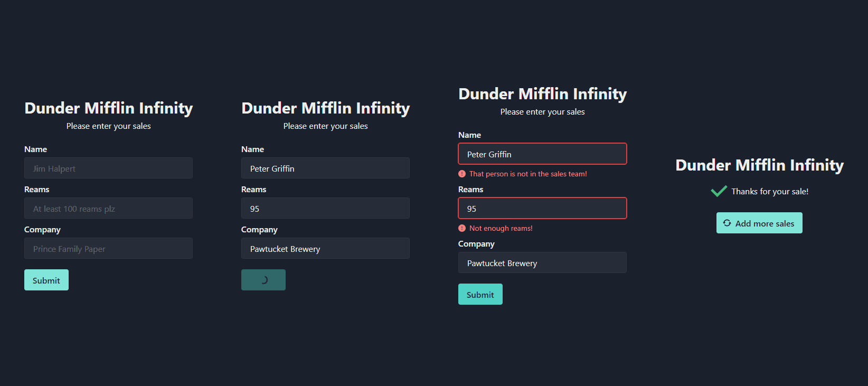This screenshot has height=386, width=868.
Task: Select the red-outlined Reams field containing 95
Action: tap(542, 208)
